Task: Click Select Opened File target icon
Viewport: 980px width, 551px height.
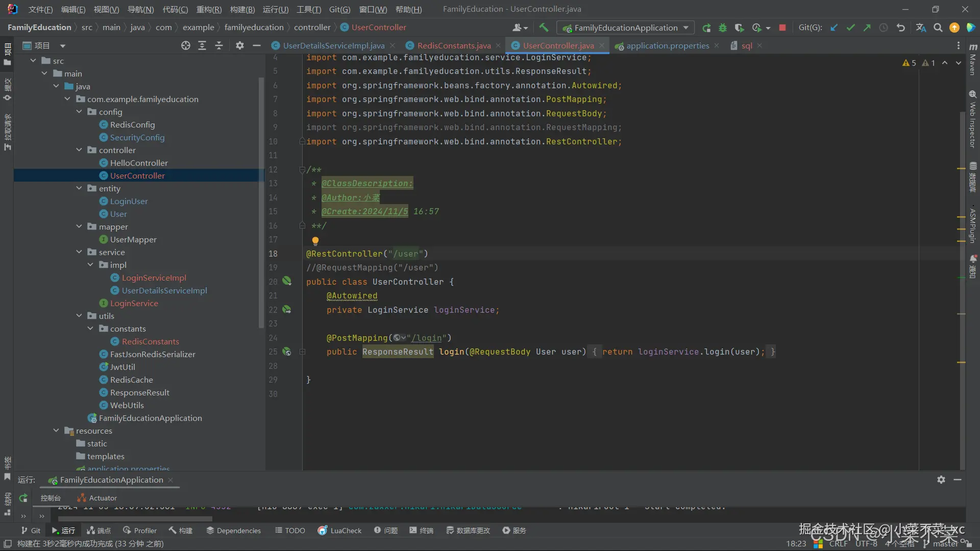Action: [x=186, y=46]
